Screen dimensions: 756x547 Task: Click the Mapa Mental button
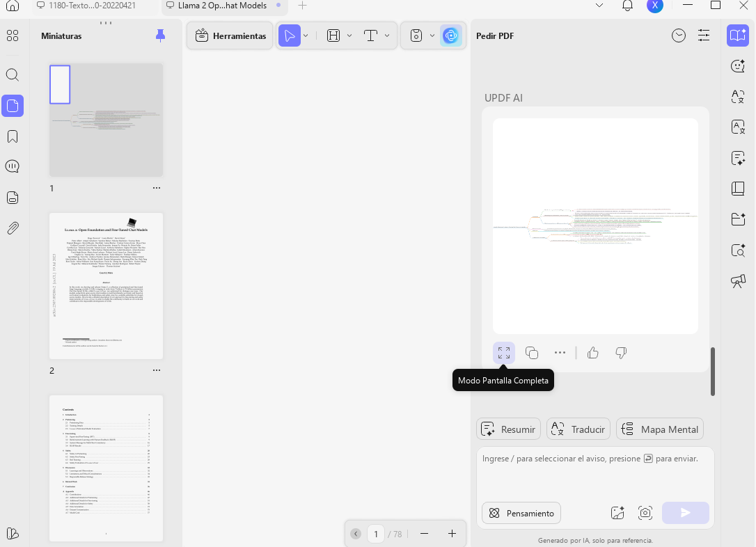(x=659, y=429)
